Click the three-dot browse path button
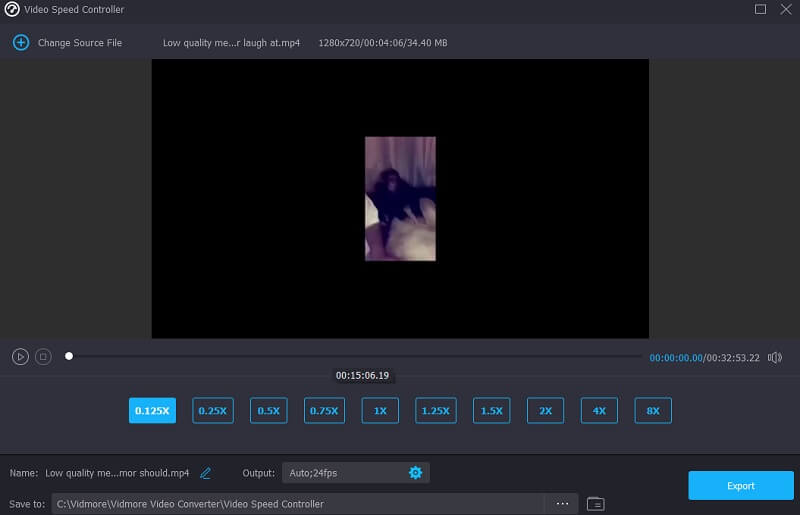The height and width of the screenshot is (515, 800). pos(562,504)
